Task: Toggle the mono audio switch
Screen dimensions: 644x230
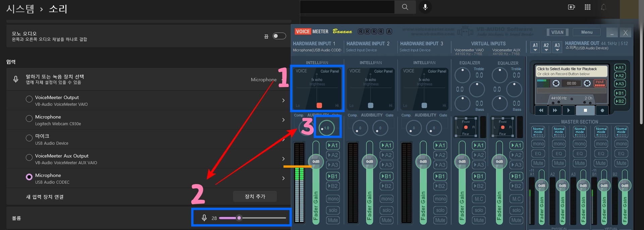Action: 279,36
